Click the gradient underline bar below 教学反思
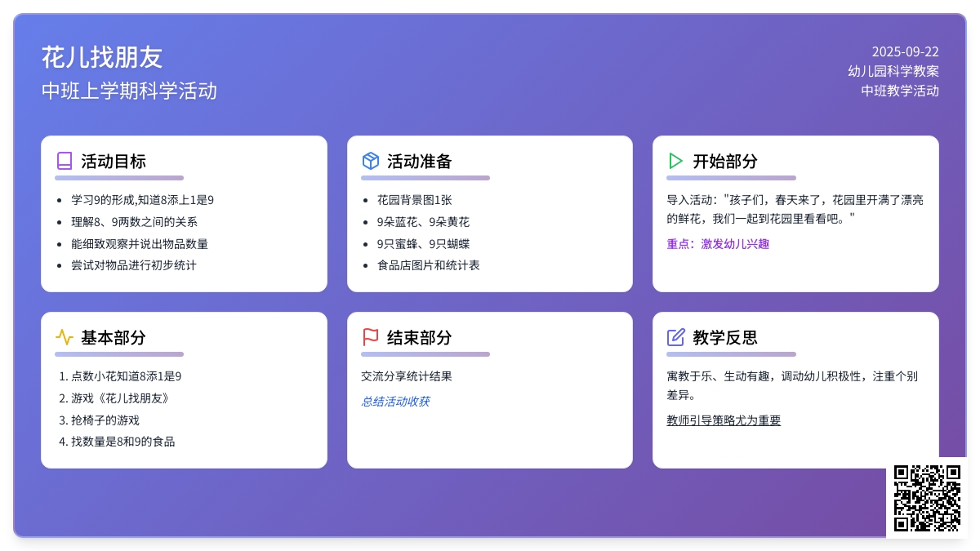The height and width of the screenshot is (551, 980). (x=731, y=354)
